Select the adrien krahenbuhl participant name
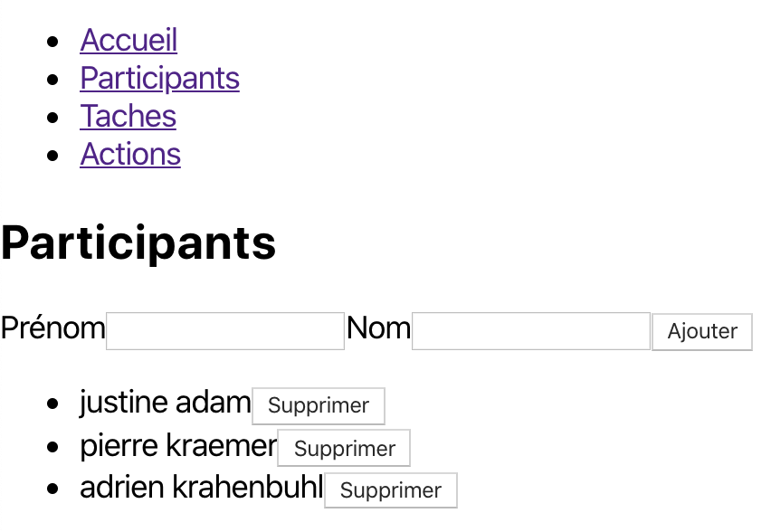 [201, 488]
